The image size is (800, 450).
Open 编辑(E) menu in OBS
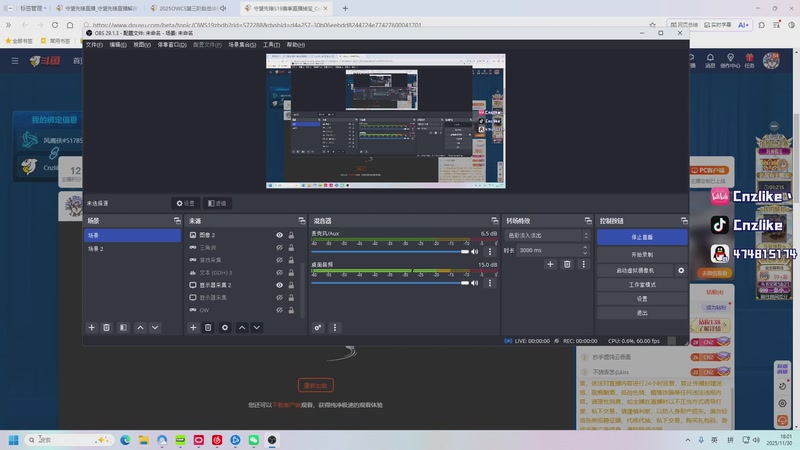point(118,45)
